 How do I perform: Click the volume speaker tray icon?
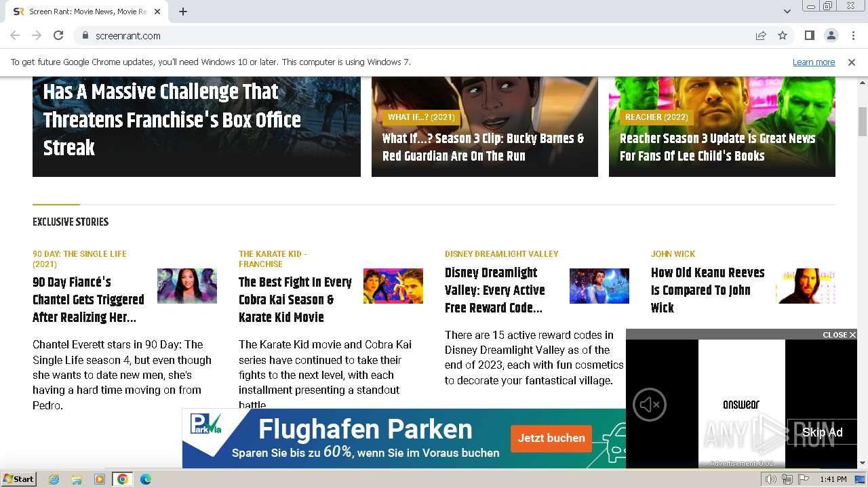click(771, 479)
